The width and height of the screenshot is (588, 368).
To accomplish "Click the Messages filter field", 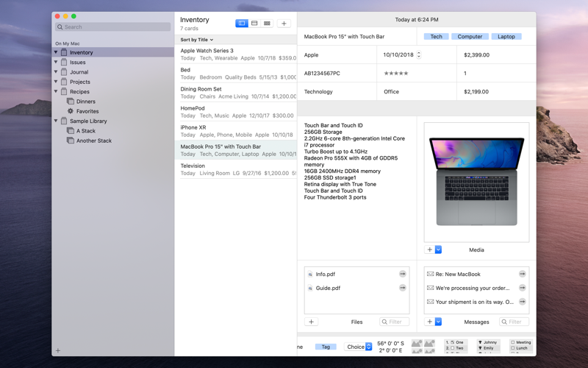I will point(514,322).
